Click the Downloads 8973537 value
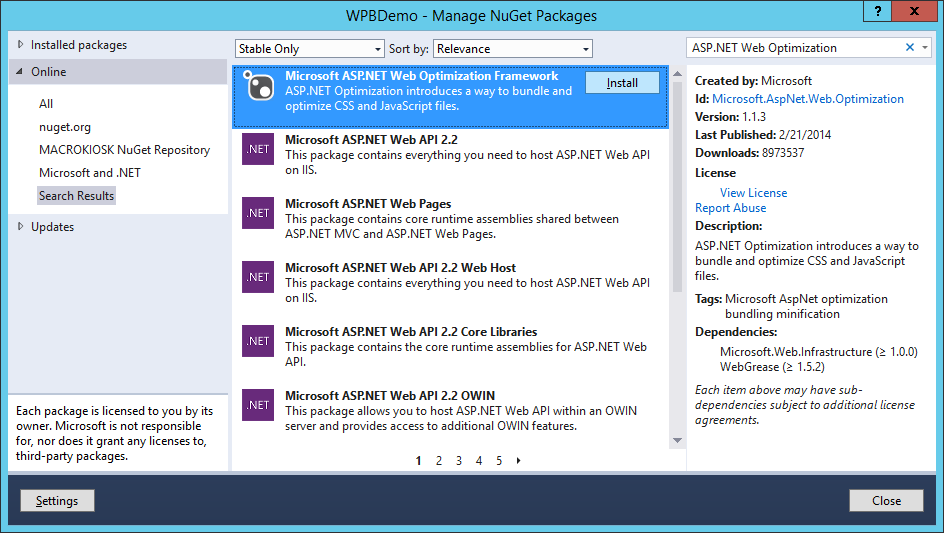The height and width of the screenshot is (533, 944). tap(783, 153)
